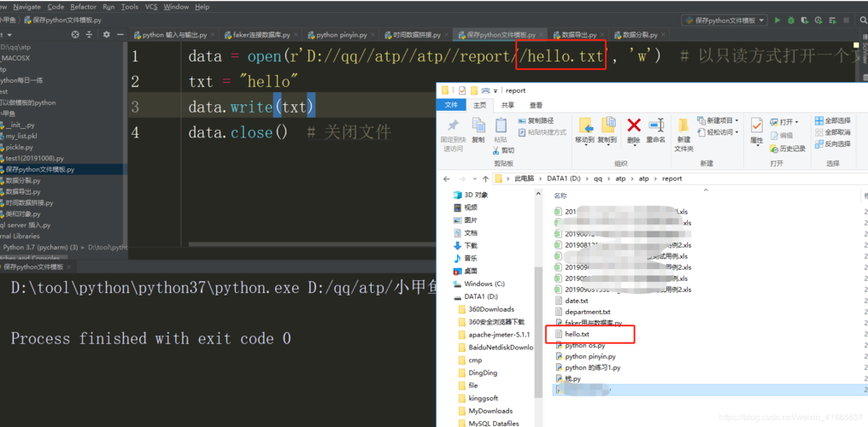Click Invert selection (反向选择) in Explorer ribbon
Image resolution: width=868 pixels, height=427 pixels.
point(833,143)
